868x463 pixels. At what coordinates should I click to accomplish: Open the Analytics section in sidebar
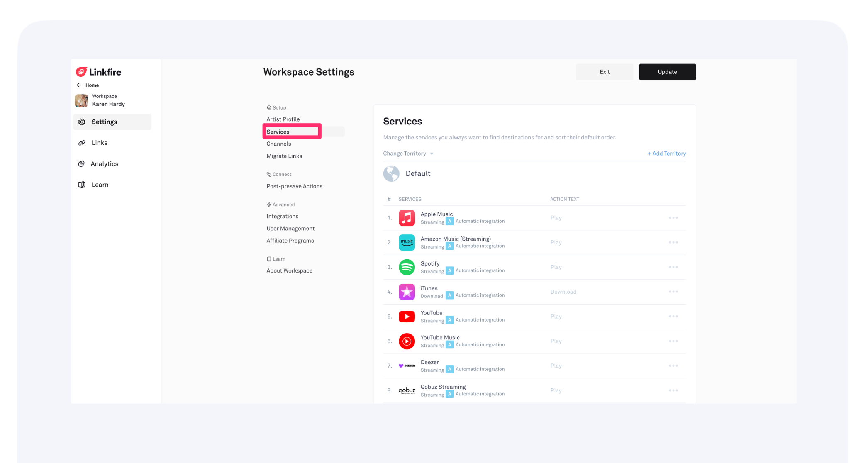pos(104,164)
